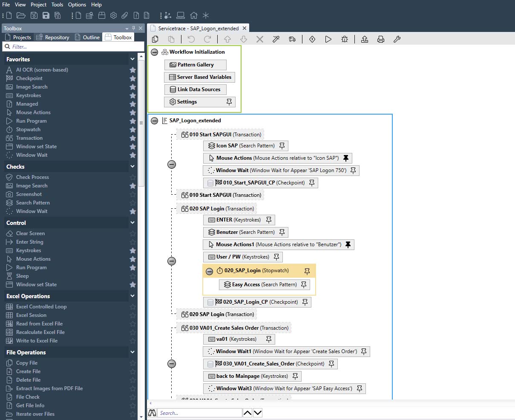Click the Print icon in the workflow toolbar
Screen dimensions: 515x420
(381, 39)
